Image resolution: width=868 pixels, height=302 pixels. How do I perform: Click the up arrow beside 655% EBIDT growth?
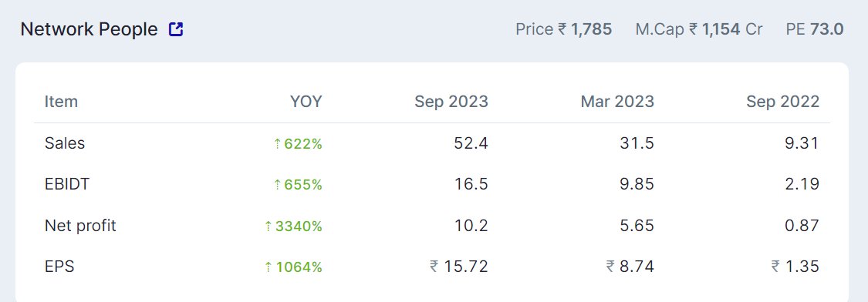click(x=277, y=185)
